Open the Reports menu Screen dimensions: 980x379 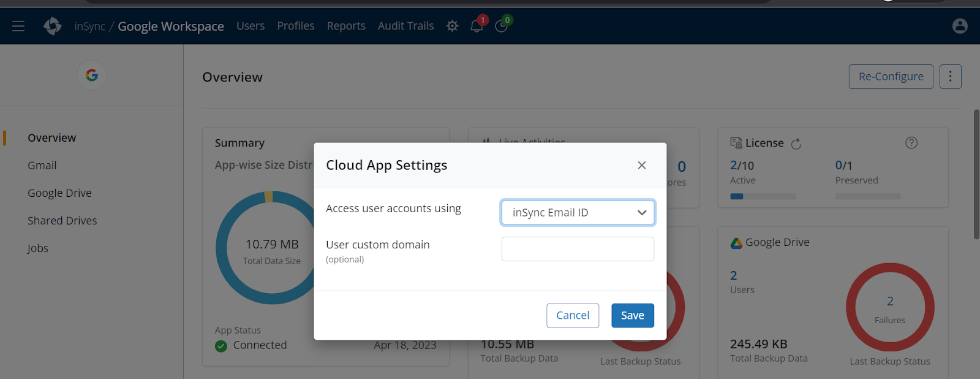(x=346, y=26)
